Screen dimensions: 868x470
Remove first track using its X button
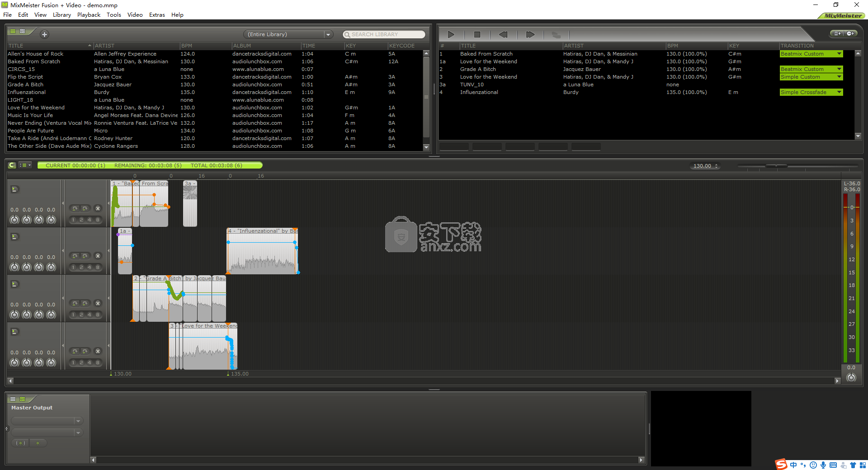tap(98, 208)
